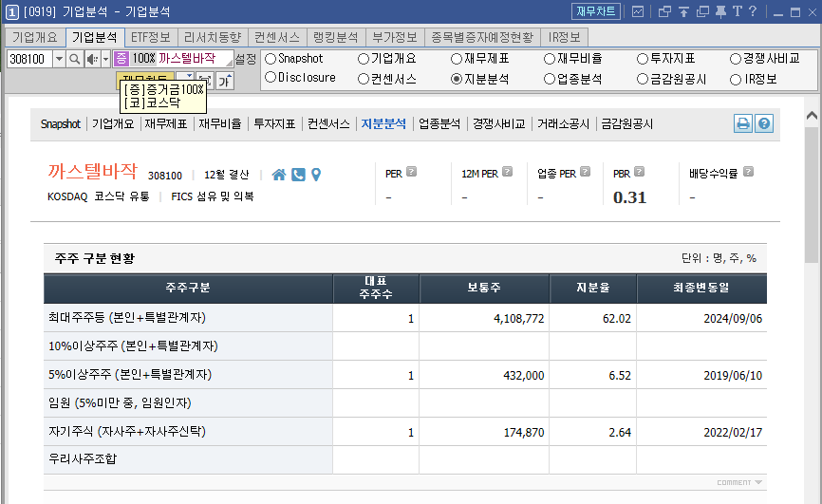Switch to the 기업개요 top tab
This screenshot has width=822, height=504.
34,37
